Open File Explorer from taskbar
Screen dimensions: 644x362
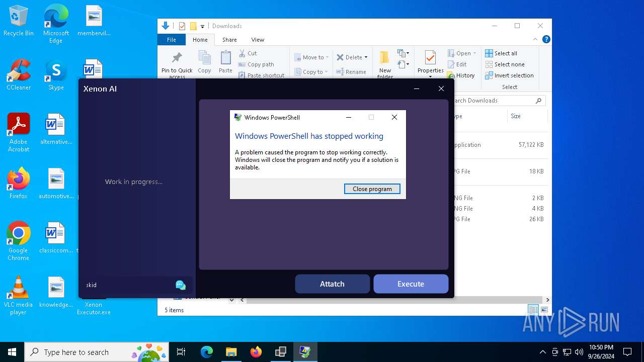(231, 352)
